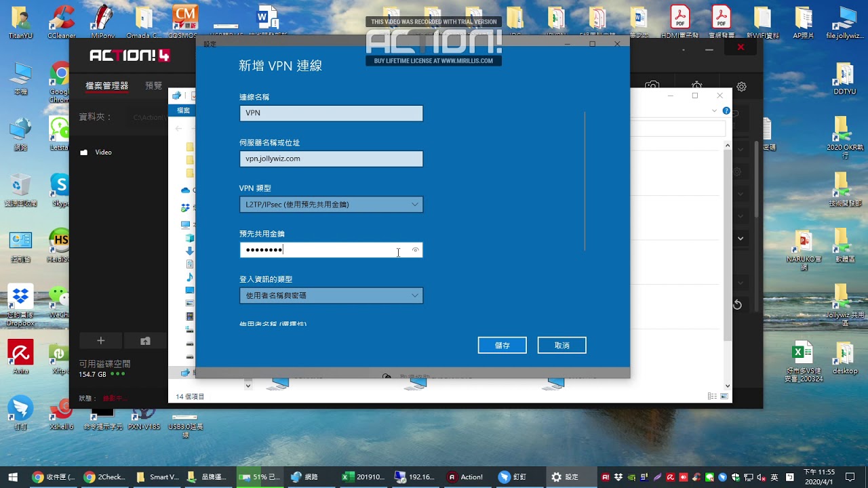Click the Windows Start button
The image size is (868, 488).
pyautogui.click(x=12, y=476)
